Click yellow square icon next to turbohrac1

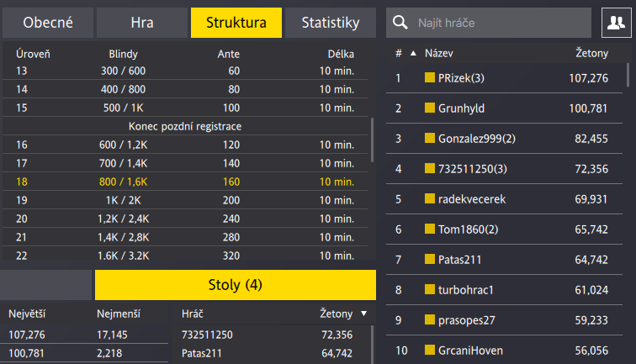(x=430, y=290)
